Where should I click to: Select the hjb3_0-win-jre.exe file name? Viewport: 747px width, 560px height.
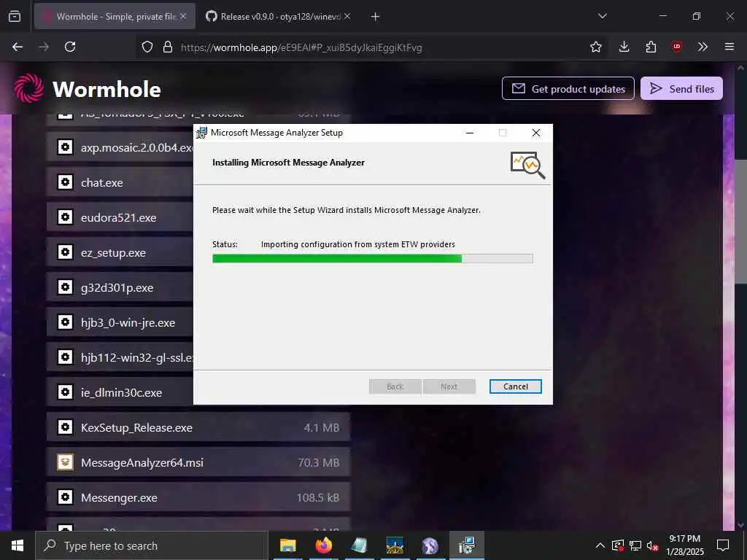point(128,323)
